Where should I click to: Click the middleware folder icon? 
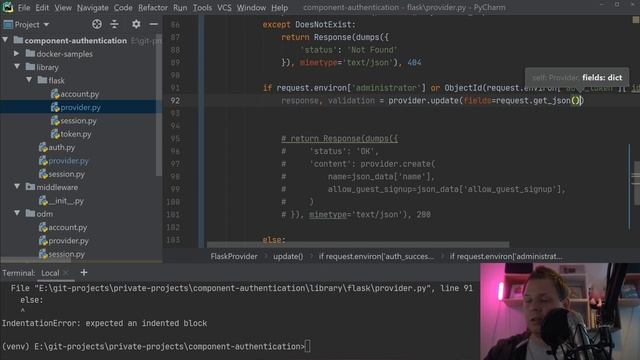[30, 187]
